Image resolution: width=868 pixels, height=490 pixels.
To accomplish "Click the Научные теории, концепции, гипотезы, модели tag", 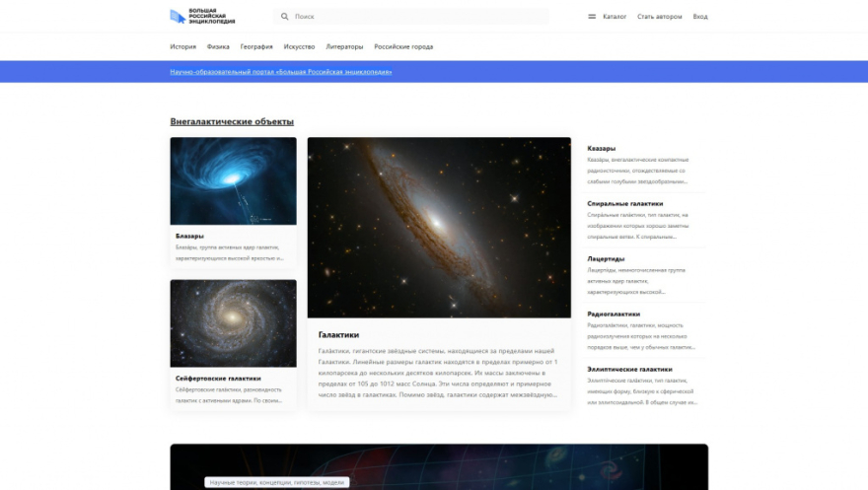I will (x=277, y=482).
